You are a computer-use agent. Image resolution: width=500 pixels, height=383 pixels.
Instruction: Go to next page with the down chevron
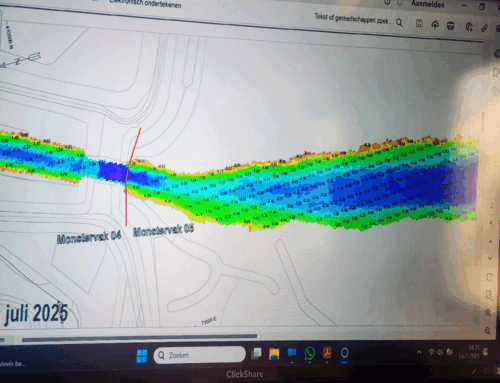coord(490,258)
